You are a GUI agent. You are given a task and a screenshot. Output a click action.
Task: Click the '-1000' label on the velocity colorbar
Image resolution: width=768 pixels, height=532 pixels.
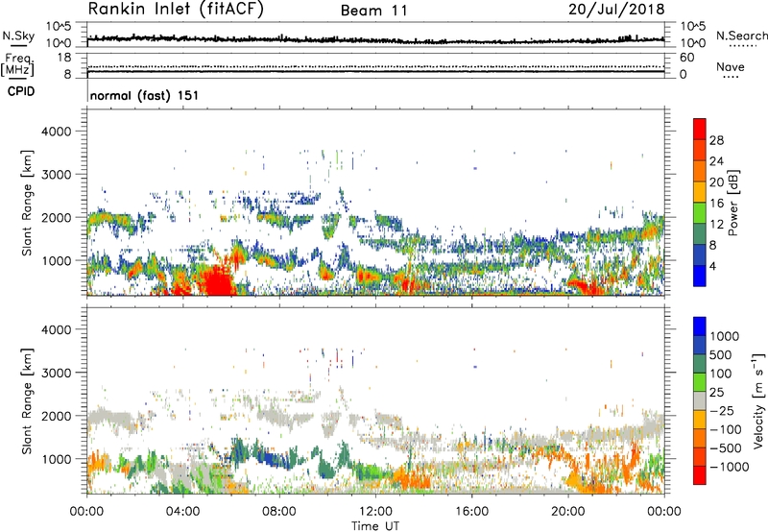coord(730,467)
